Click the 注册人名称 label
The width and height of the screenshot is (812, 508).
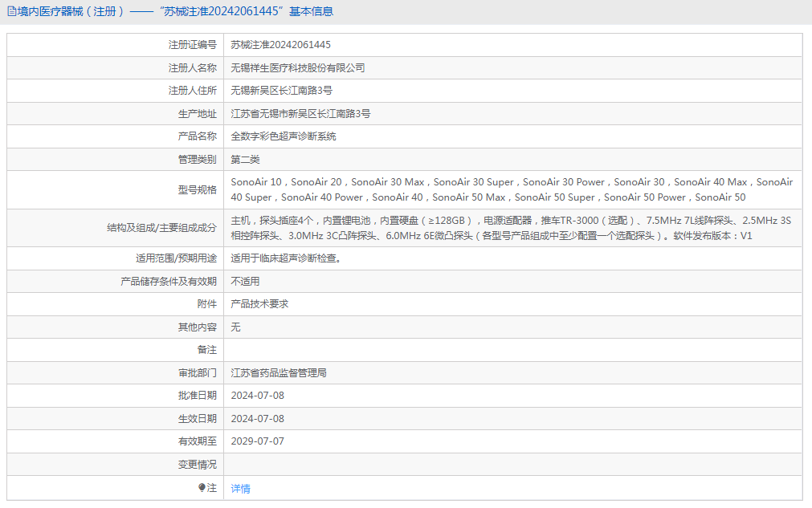(x=192, y=67)
